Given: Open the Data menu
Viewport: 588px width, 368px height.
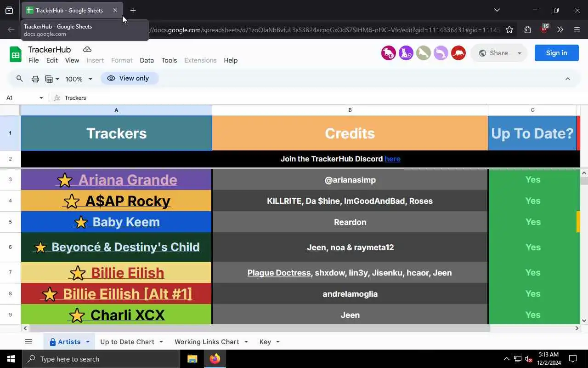Looking at the screenshot, I should point(147,60).
